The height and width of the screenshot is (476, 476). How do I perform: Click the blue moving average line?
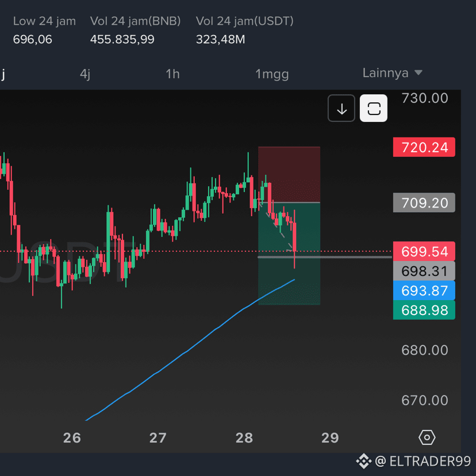click(x=190, y=350)
